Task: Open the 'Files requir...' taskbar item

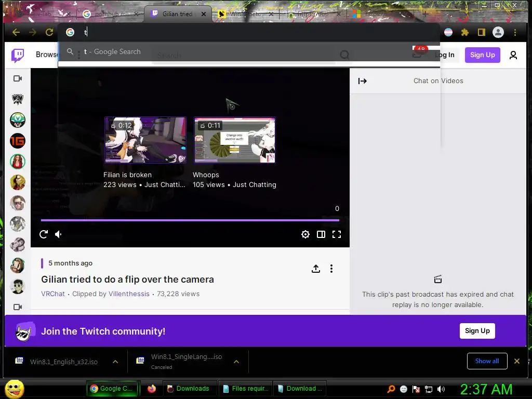Action: click(x=245, y=389)
